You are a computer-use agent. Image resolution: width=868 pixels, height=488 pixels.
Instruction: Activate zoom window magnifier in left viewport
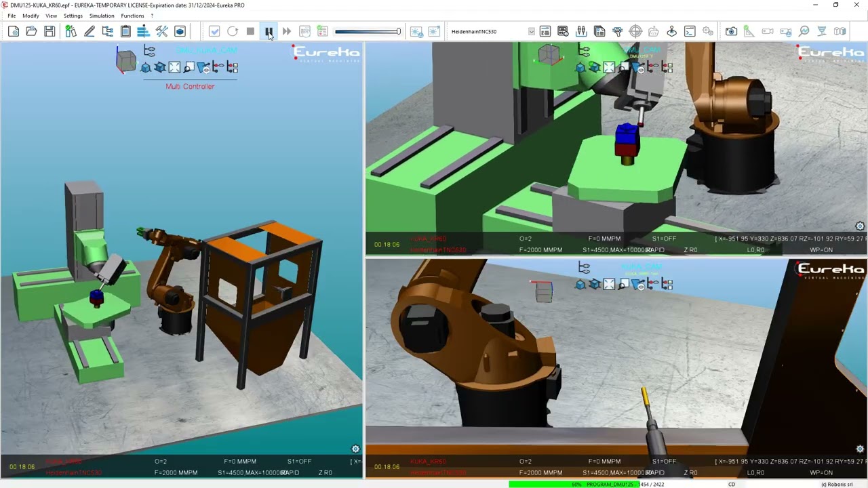pos(189,67)
